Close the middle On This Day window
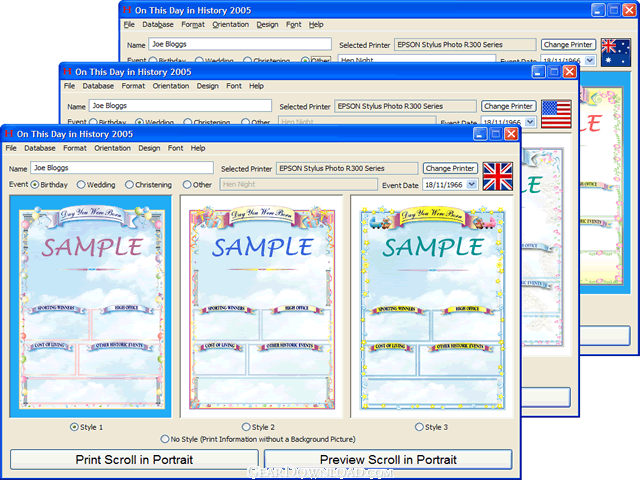Screen dimensions: 640x480 (570, 72)
